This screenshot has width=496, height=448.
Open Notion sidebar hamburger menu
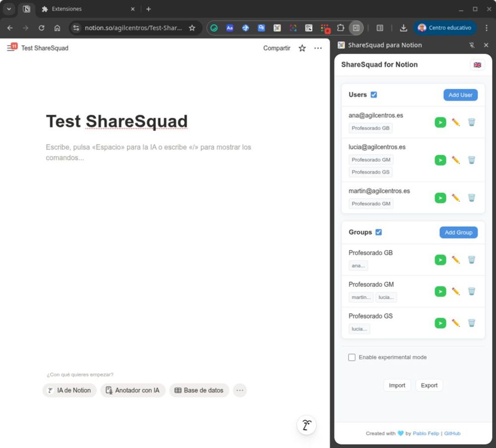[x=12, y=48]
